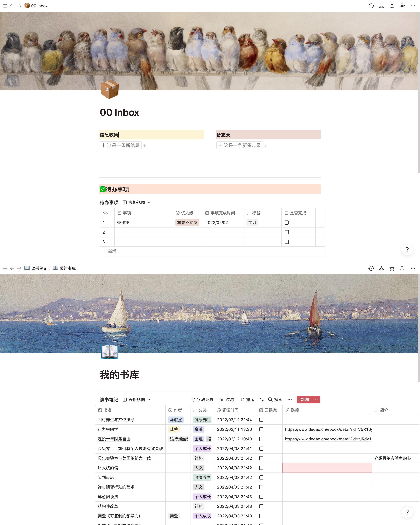Mark 行为金融学 as read

tap(261, 429)
